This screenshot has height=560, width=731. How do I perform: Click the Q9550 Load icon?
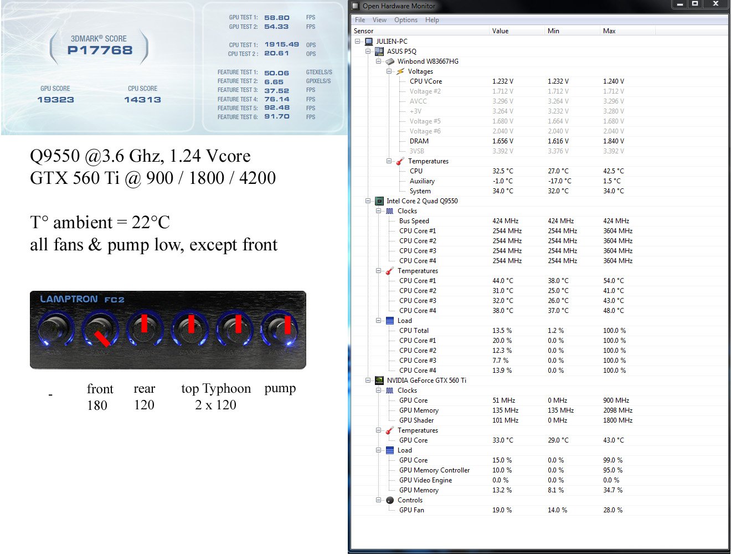(x=390, y=321)
